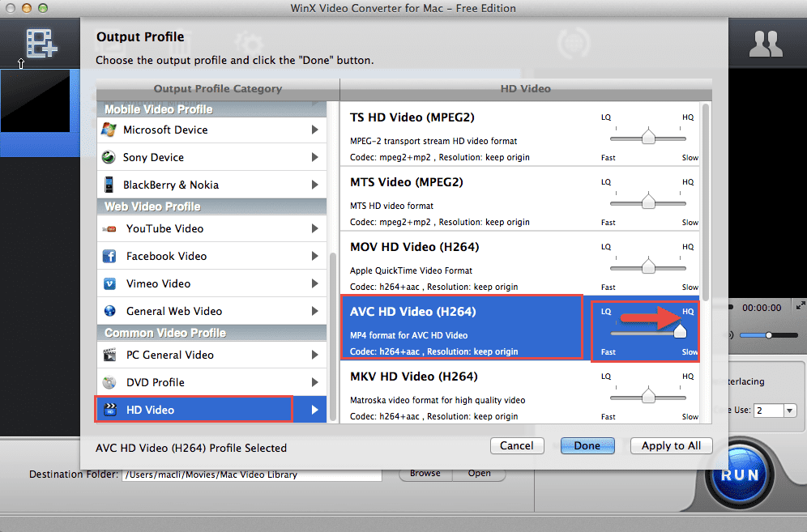Expand the YouTube Video submenu arrow

coord(315,228)
